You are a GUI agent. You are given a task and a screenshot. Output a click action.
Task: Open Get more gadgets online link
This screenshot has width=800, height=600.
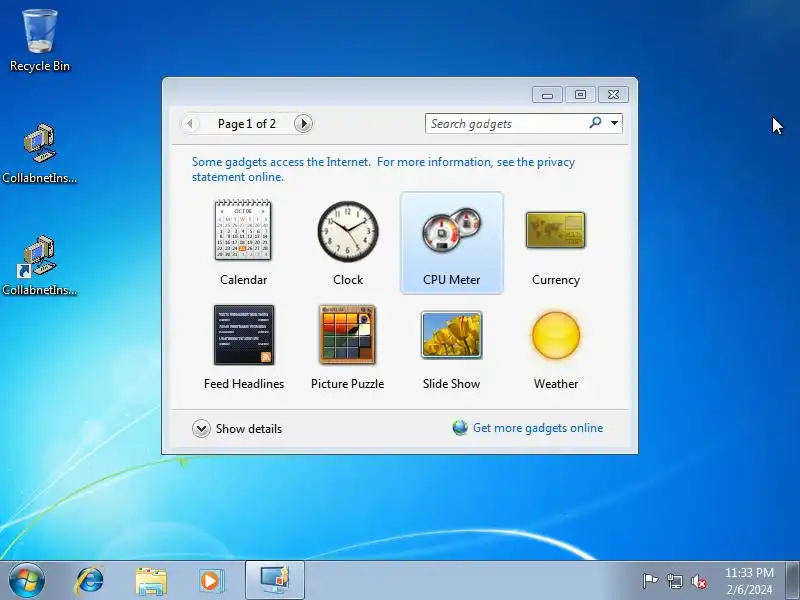[538, 428]
